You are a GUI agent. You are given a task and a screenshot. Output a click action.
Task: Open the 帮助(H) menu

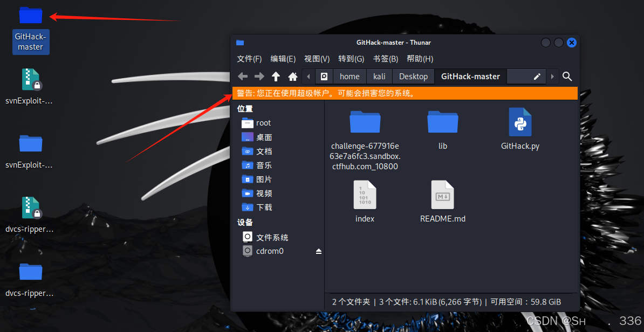click(x=420, y=59)
